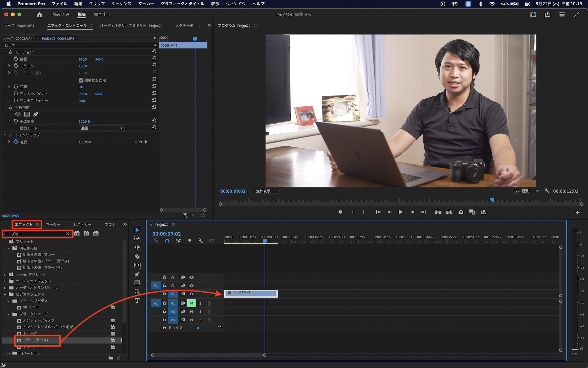Screen dimensions: 588x368
Task: Switch to the メタデータ tab
Action: (184, 26)
